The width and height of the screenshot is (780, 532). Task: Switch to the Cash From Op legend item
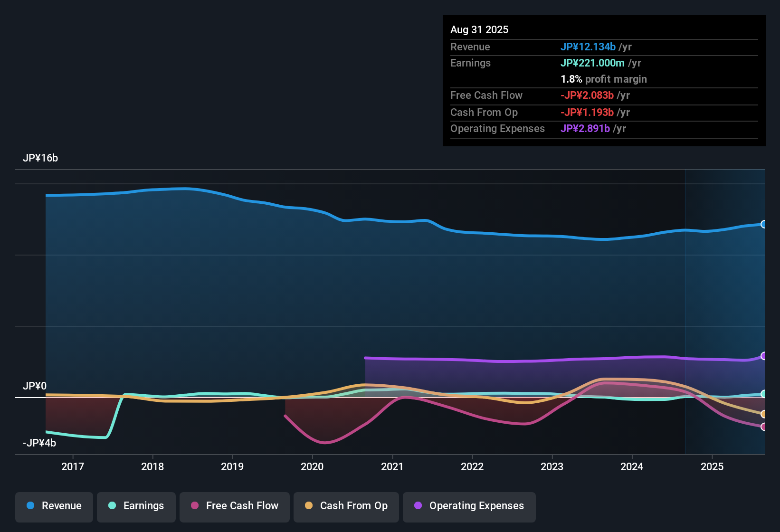click(x=346, y=506)
